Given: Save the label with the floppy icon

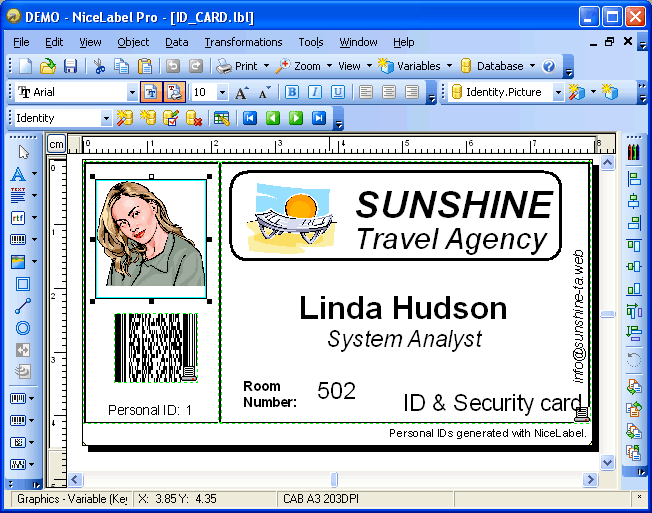Looking at the screenshot, I should 70,66.
